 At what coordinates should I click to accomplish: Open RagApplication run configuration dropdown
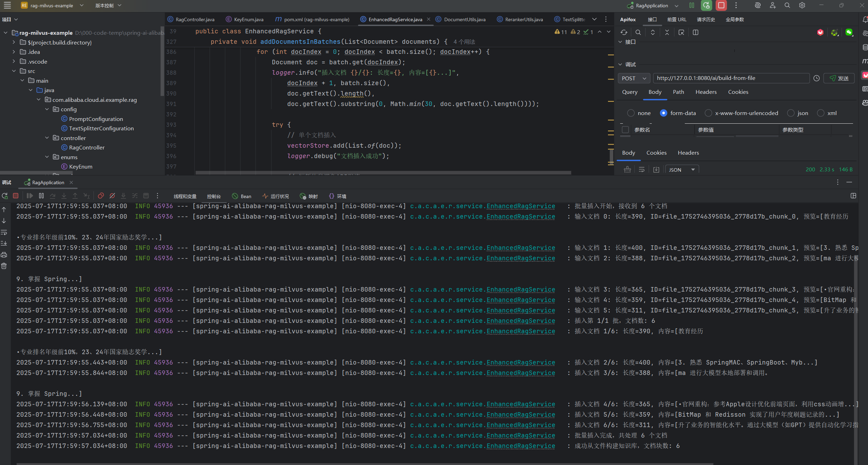pyautogui.click(x=652, y=6)
